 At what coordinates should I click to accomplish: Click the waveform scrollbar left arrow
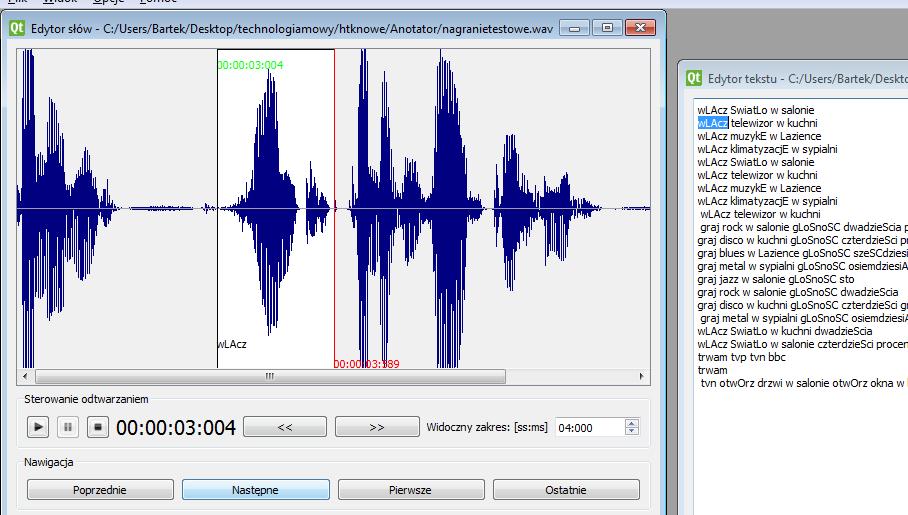25,377
